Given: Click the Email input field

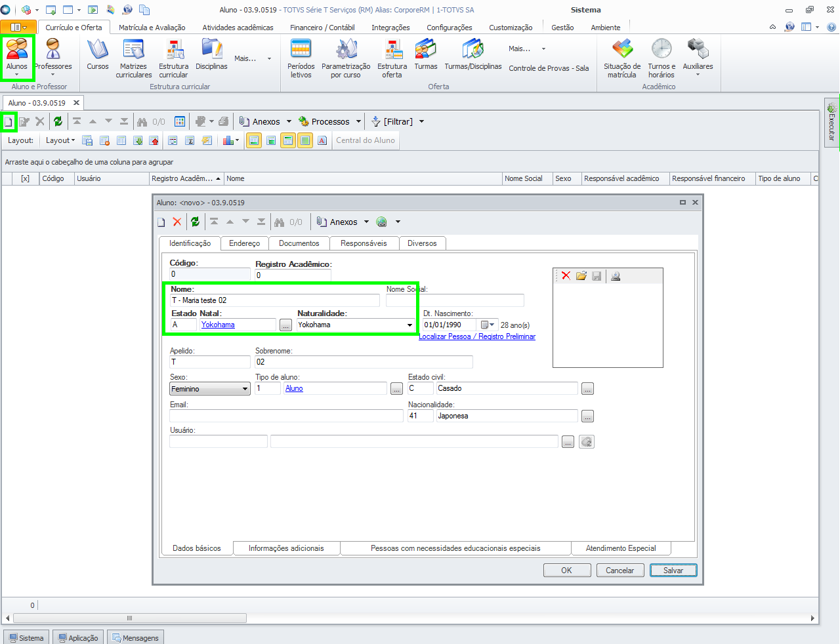Looking at the screenshot, I should 286,416.
